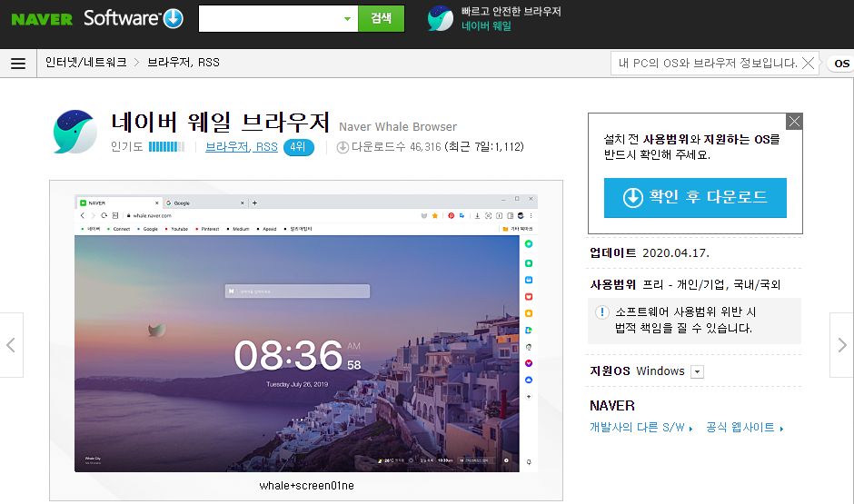Viewport: 854px width, 504px height.
Task: Click the update date 2020.04.17.
Action: coord(676,253)
